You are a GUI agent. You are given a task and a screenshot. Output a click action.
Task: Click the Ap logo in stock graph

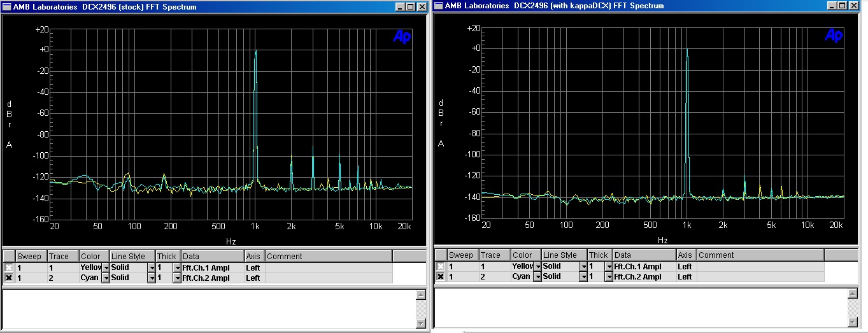coord(402,37)
